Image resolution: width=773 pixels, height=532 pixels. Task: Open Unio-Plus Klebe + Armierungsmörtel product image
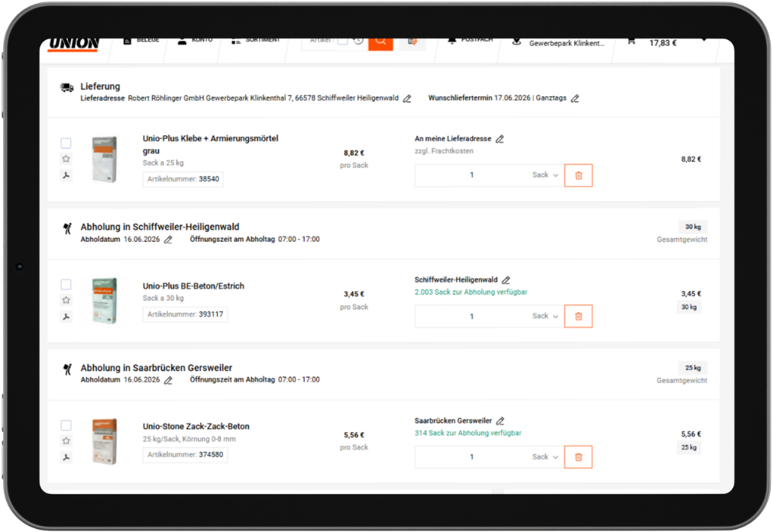pos(105,160)
